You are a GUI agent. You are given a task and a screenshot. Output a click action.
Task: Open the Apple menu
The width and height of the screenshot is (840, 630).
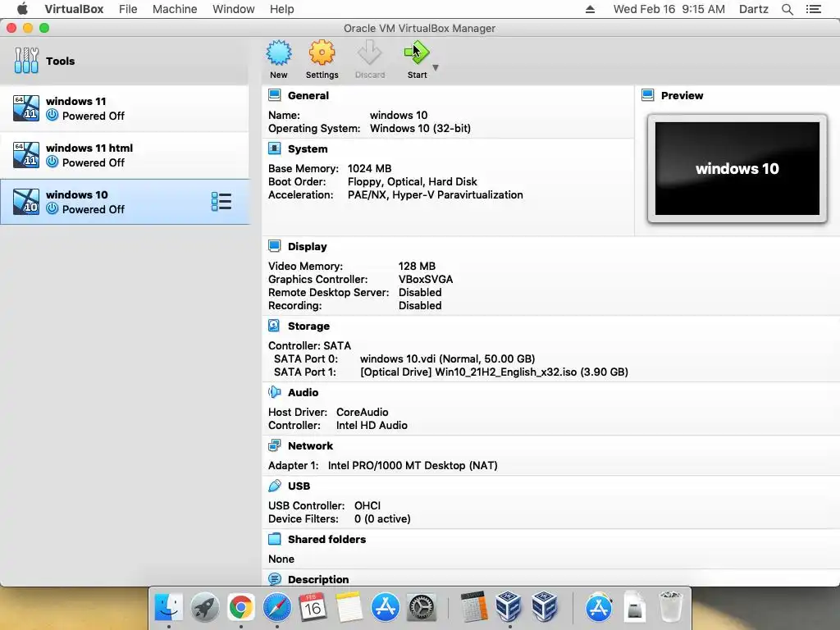click(22, 8)
